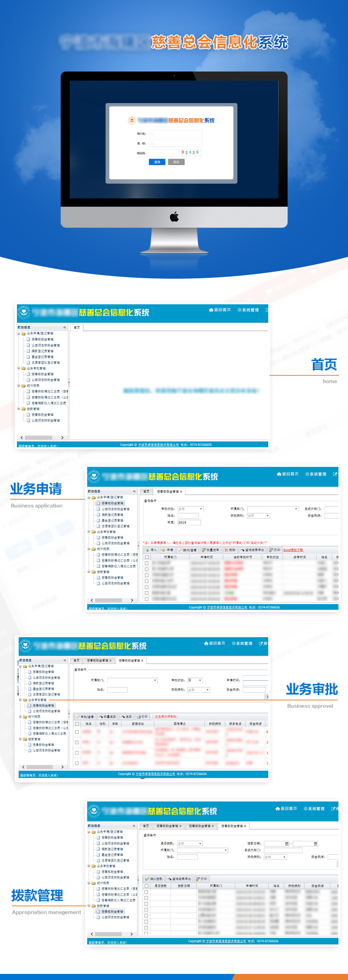Image resolution: width=348 pixels, height=980 pixels.
Task: Open the 审批状态 dropdown showing 否
Action: coord(195,680)
